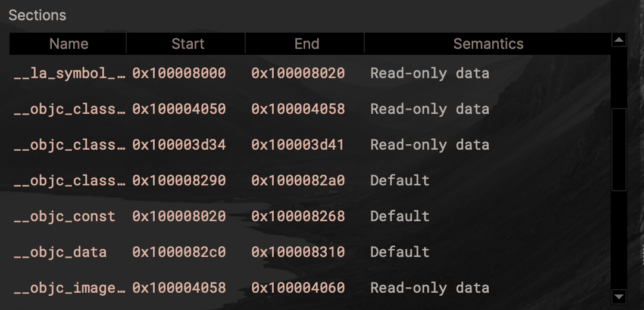Select end address 0x100004060
Image resolution: width=644 pixels, height=310 pixels.
coord(298,288)
